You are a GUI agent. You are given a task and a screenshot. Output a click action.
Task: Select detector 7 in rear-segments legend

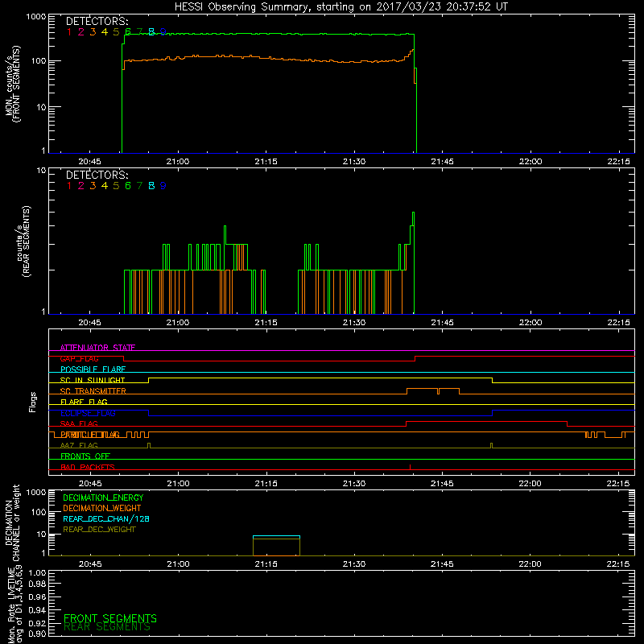coord(139,186)
